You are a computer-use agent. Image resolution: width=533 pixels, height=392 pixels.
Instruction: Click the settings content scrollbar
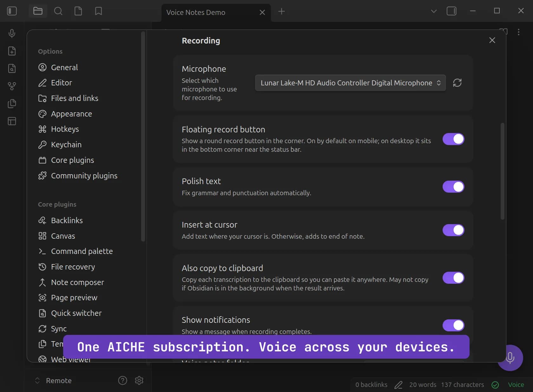point(502,171)
